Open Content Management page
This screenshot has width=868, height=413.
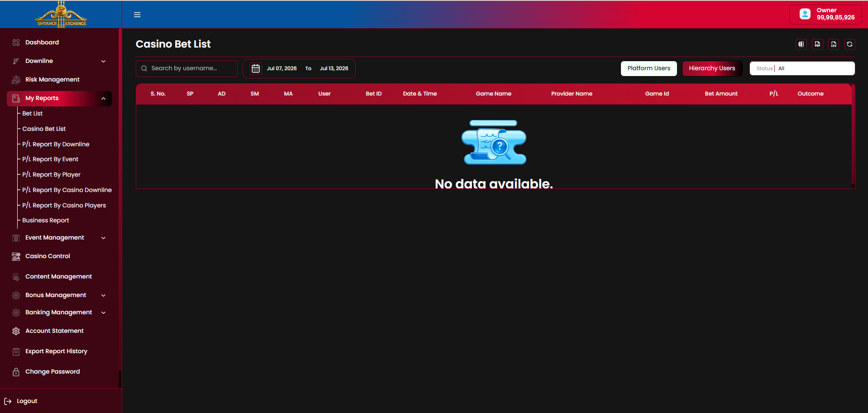[58, 277]
